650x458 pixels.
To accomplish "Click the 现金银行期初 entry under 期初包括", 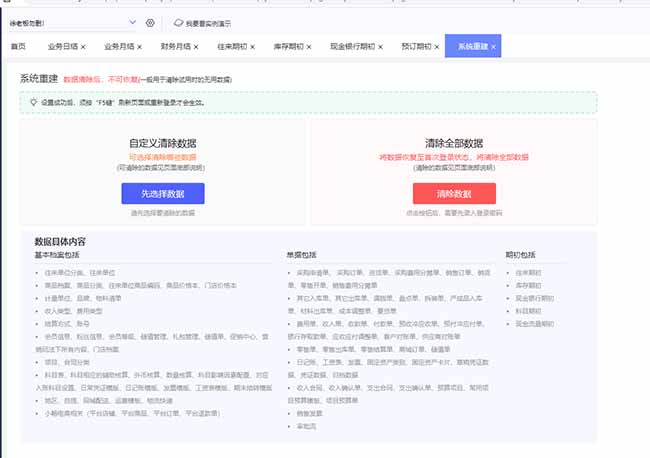I will click(535, 298).
